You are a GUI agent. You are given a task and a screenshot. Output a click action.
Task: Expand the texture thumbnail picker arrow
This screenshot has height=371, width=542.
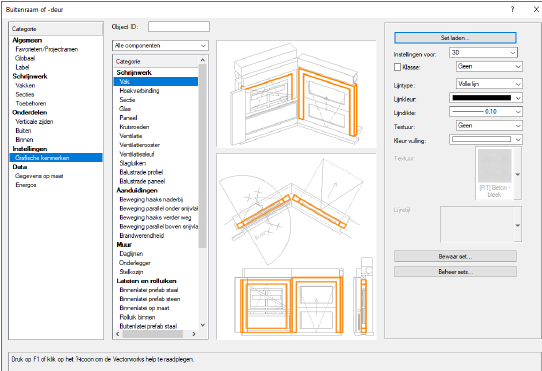click(517, 174)
